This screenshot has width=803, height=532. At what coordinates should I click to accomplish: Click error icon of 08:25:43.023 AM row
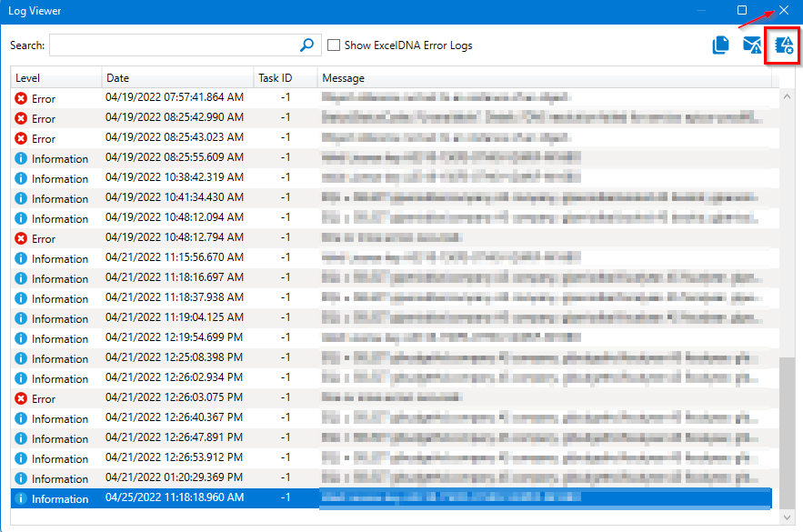coord(21,138)
